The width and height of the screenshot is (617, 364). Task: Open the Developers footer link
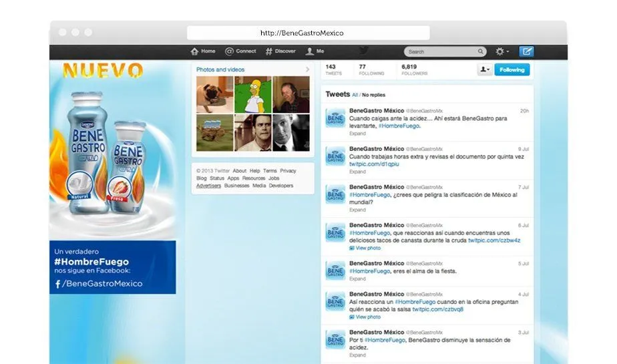tap(281, 186)
